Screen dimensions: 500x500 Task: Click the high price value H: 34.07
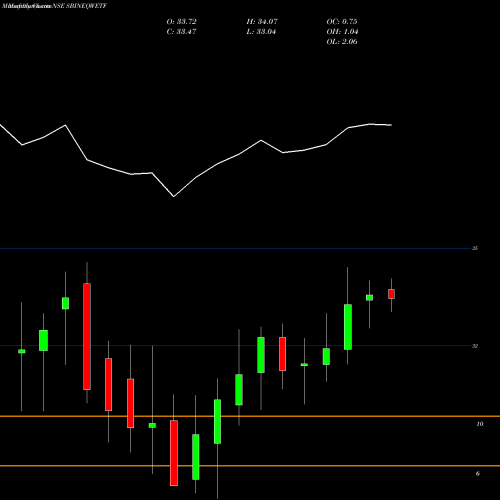[262, 22]
